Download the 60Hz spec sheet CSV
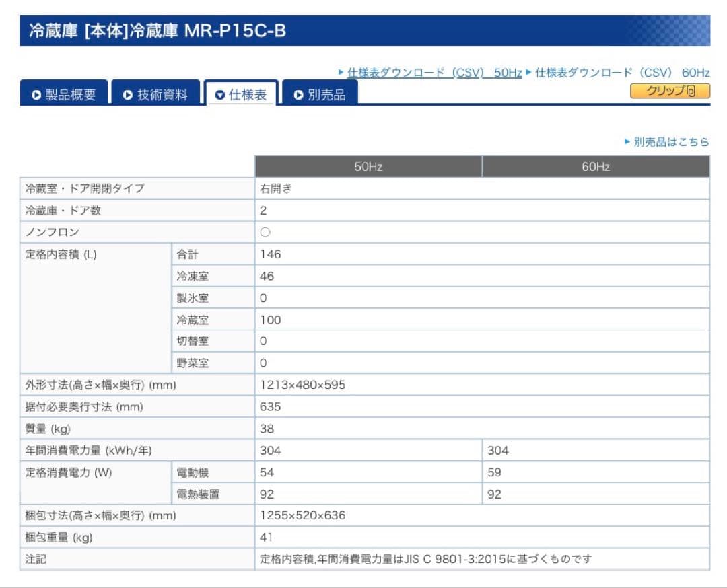The width and height of the screenshot is (727, 588). click(622, 73)
